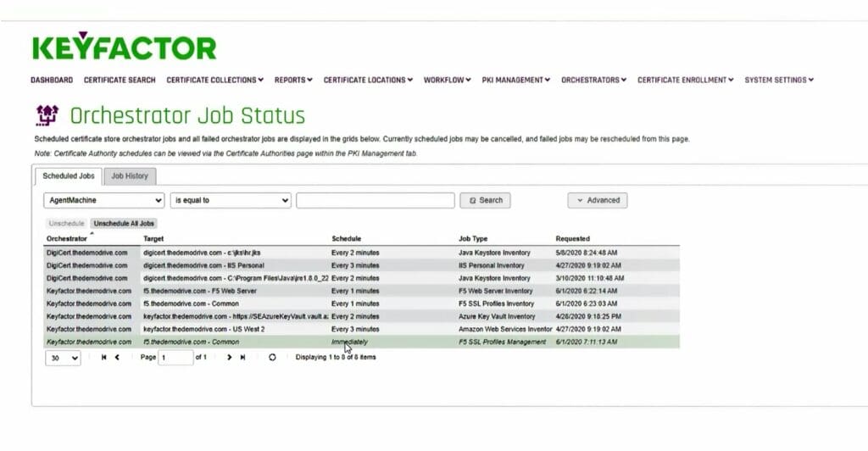Open the 'is equal to' operator dropdown
868x451 pixels.
231,200
